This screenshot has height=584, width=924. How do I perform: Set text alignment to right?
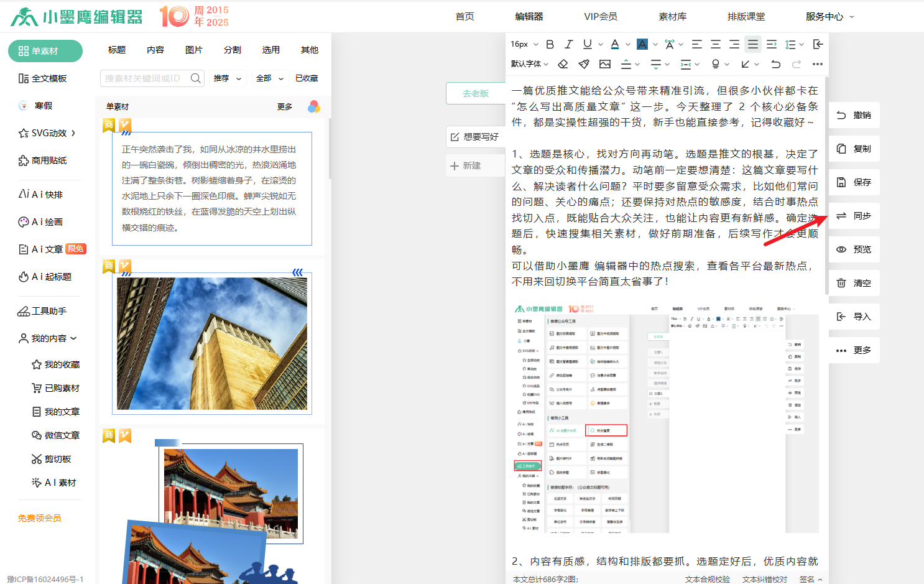click(734, 44)
